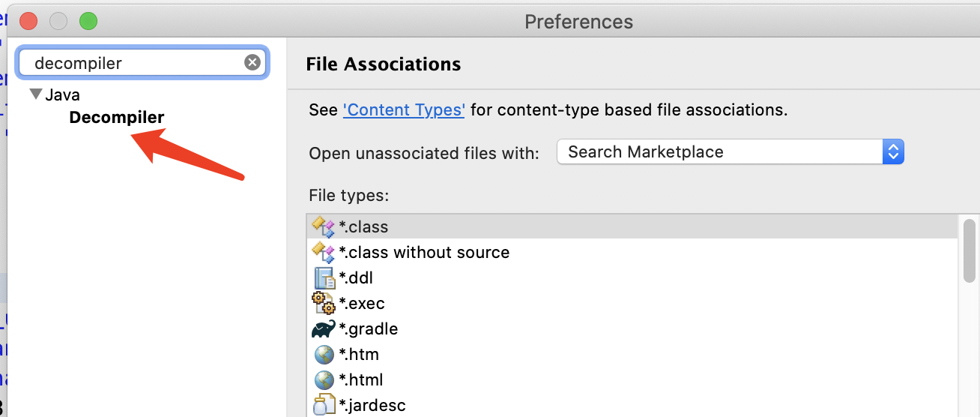Viewport: 980px width, 417px height.
Task: Select the *.gradle file type entry
Action: (x=369, y=328)
